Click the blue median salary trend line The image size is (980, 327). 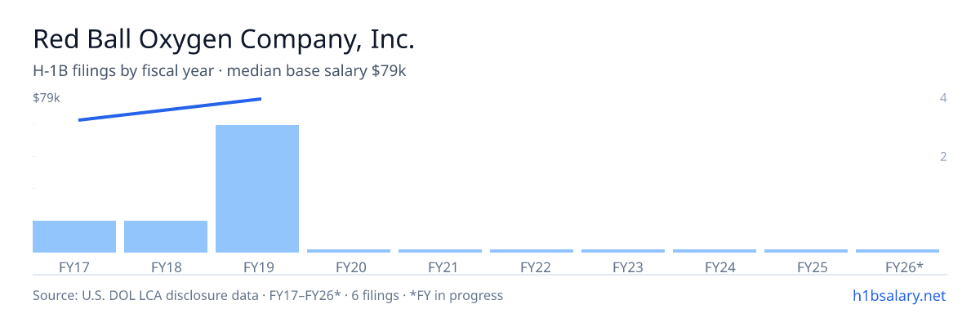[x=170, y=110]
